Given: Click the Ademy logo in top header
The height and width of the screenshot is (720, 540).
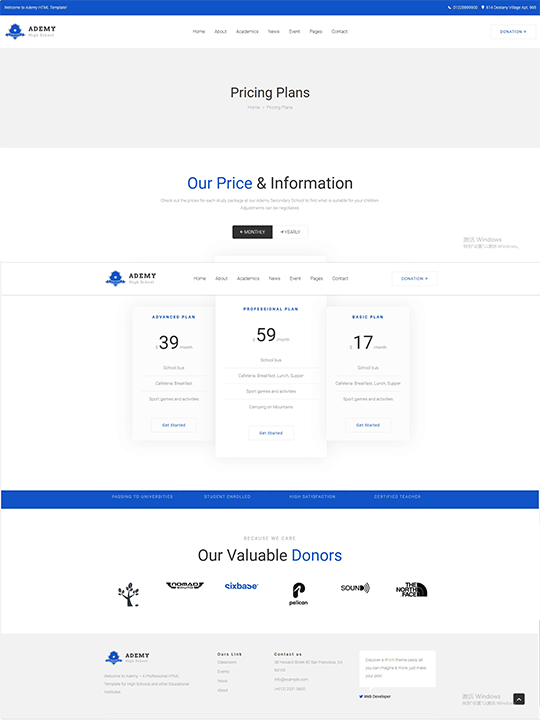Looking at the screenshot, I should pos(30,31).
